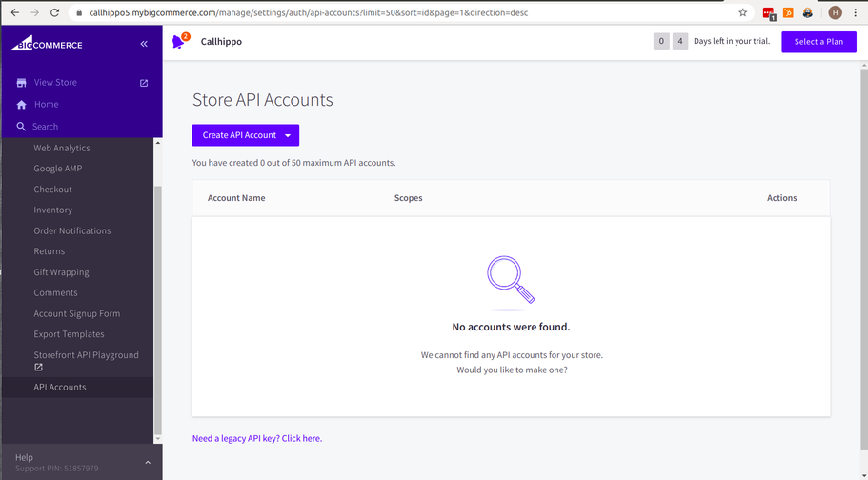Open the Chrome three-dot menu

point(856,12)
